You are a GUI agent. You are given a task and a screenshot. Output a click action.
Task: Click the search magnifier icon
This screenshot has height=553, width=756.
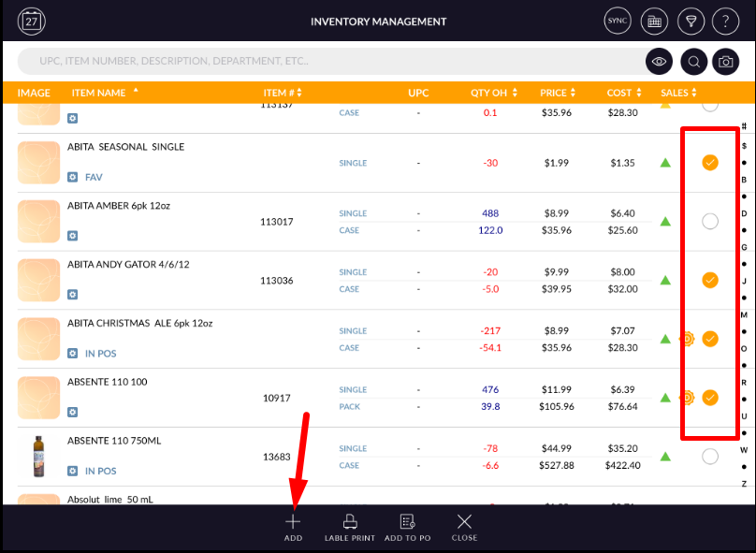(693, 62)
